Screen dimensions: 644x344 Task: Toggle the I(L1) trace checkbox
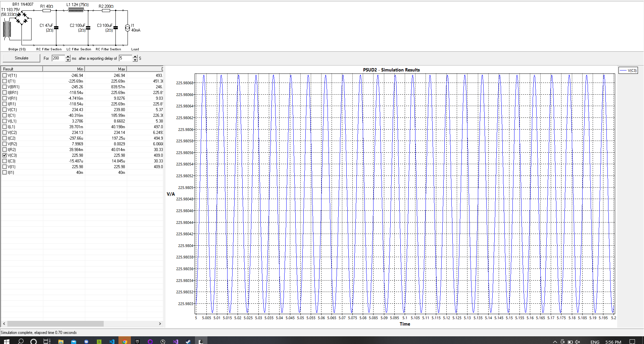click(5, 127)
